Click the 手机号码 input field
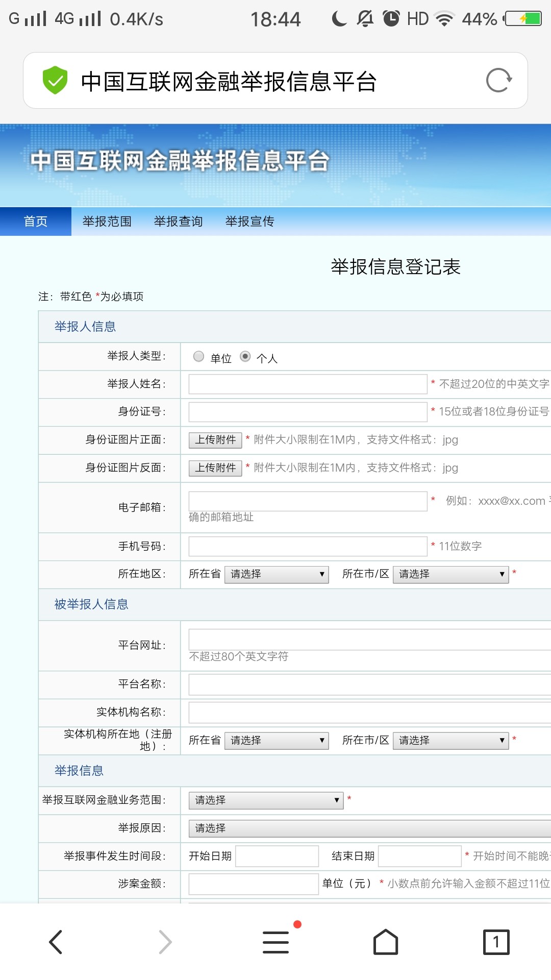551x980 pixels. pyautogui.click(x=308, y=546)
